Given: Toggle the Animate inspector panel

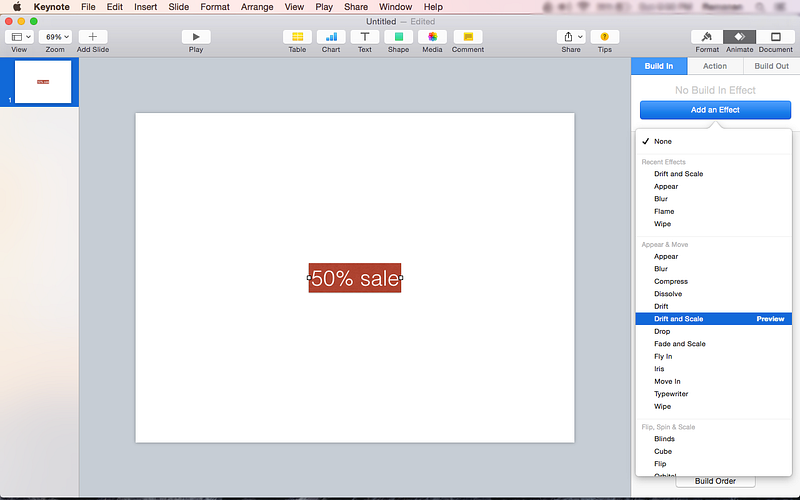Looking at the screenshot, I should [739, 37].
